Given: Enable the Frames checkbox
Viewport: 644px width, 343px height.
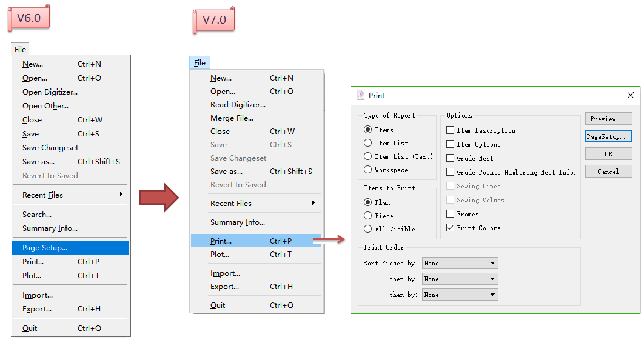Looking at the screenshot, I should [x=451, y=214].
